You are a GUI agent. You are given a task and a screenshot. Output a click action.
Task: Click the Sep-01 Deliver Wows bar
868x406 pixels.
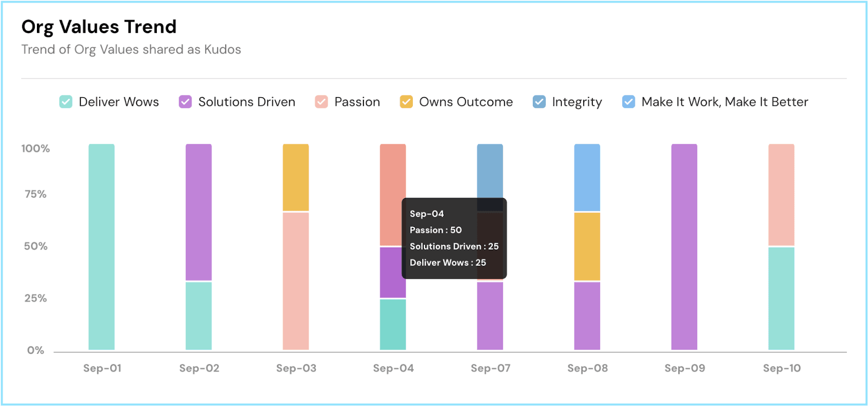[x=101, y=247]
